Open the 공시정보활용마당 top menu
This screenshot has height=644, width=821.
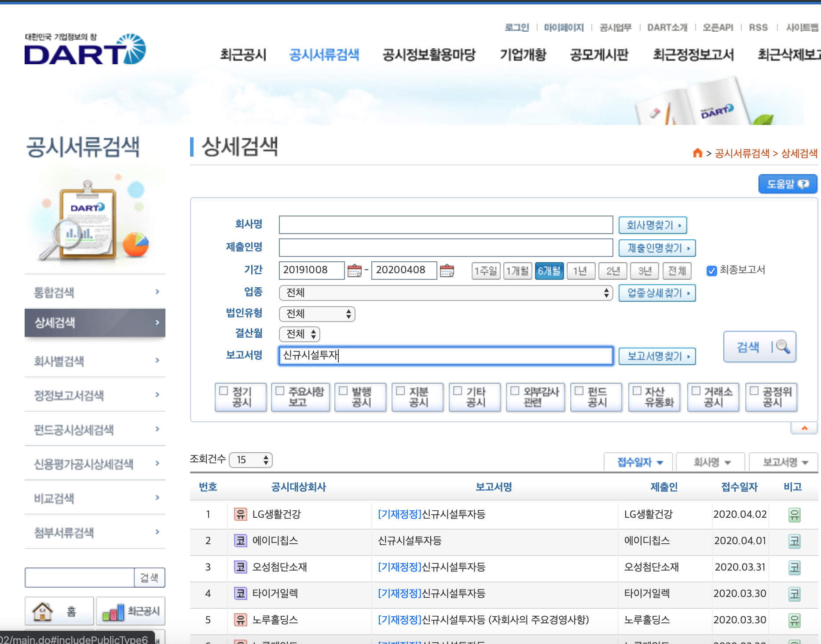coord(429,55)
